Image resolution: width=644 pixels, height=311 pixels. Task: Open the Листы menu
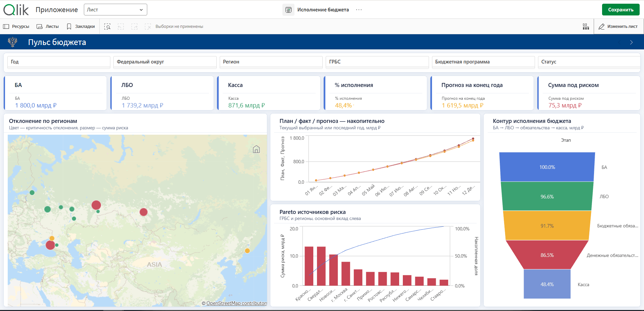[x=48, y=27]
